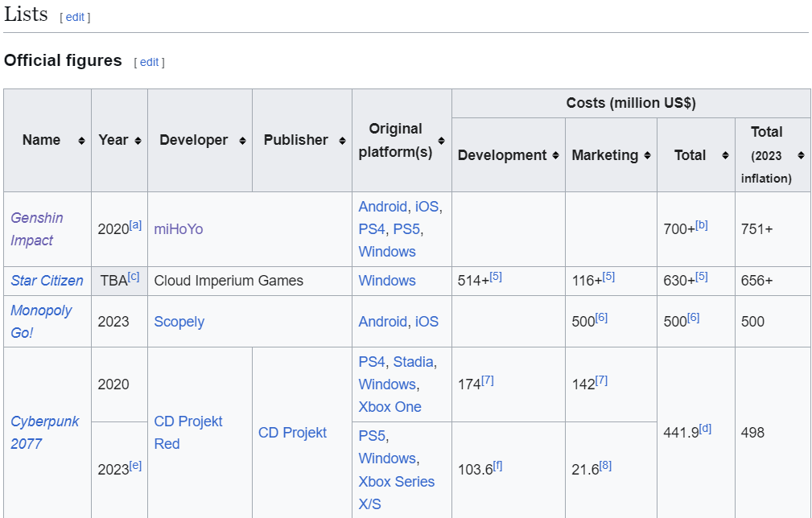Open reference [5] beside 116+
The width and height of the screenshot is (812, 518).
(x=608, y=277)
